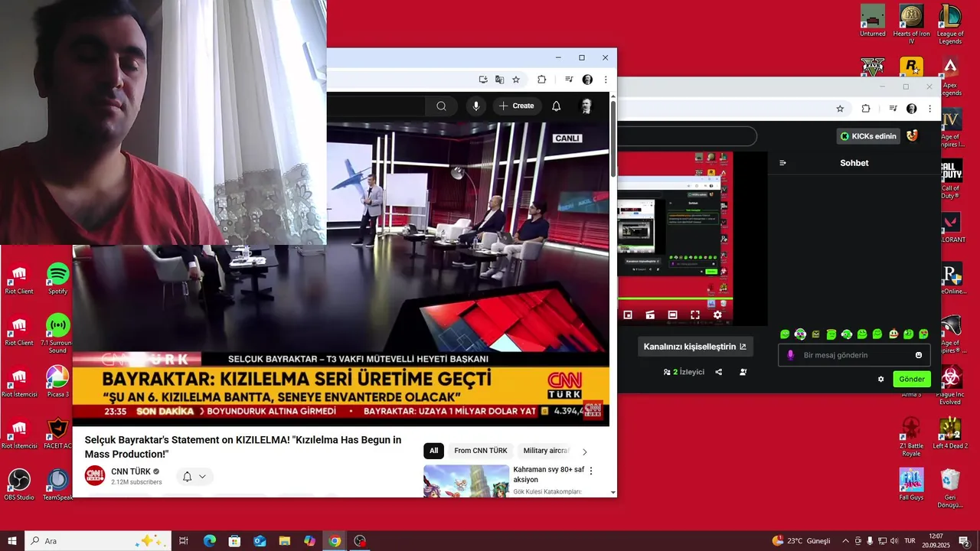Open Kick chat settings gear
This screenshot has height=551, width=980.
tap(880, 379)
